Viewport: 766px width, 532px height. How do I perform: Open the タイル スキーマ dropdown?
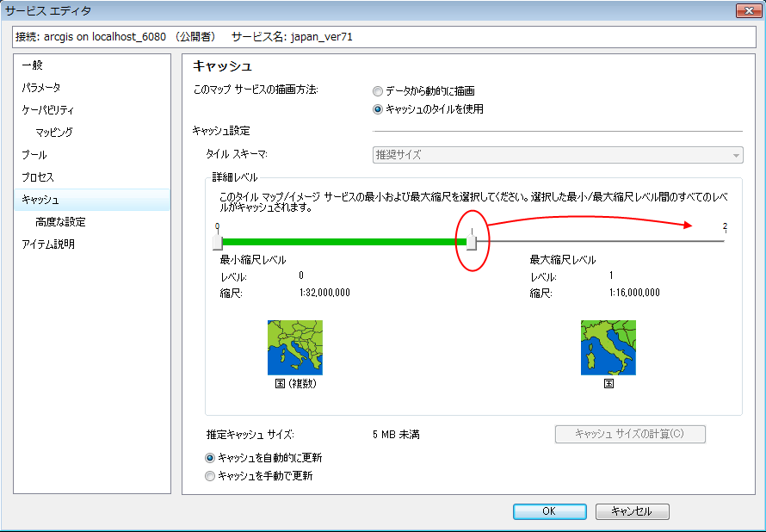point(558,155)
